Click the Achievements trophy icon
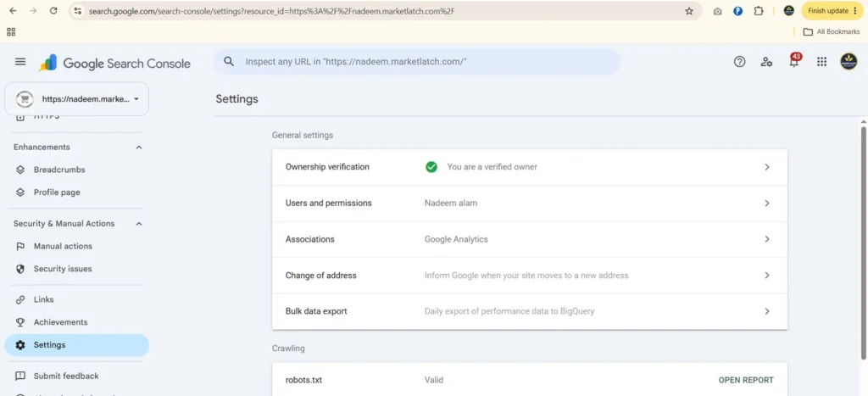The image size is (868, 396). click(20, 322)
